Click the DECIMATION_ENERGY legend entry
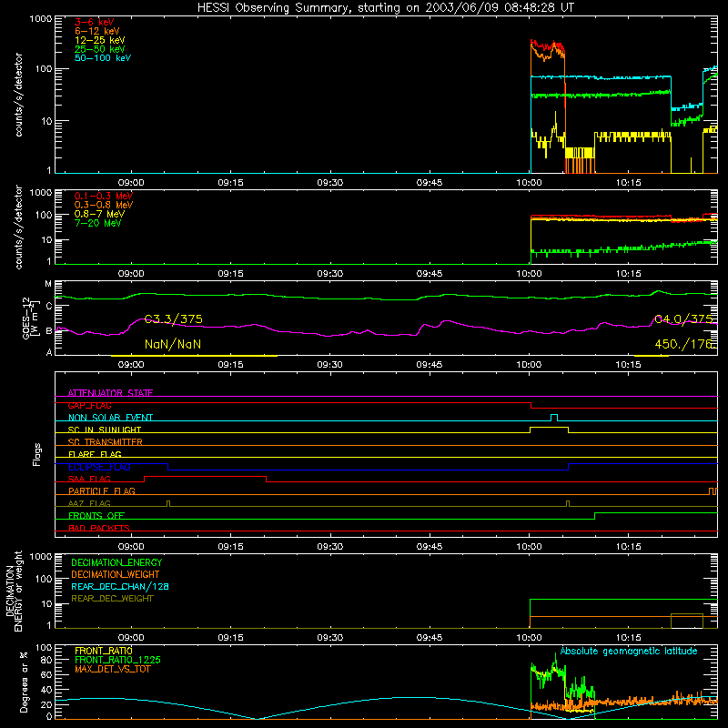Screen dimensions: 728x728 [116, 562]
